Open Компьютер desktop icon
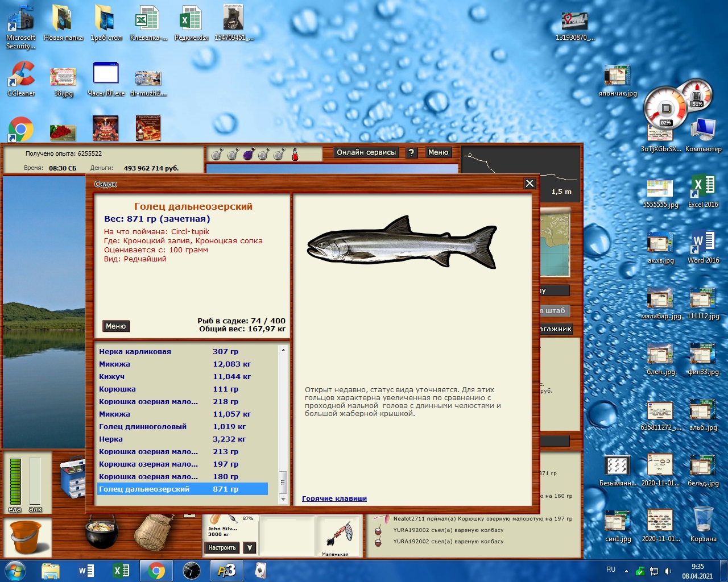The height and width of the screenshot is (582, 728). [x=703, y=135]
